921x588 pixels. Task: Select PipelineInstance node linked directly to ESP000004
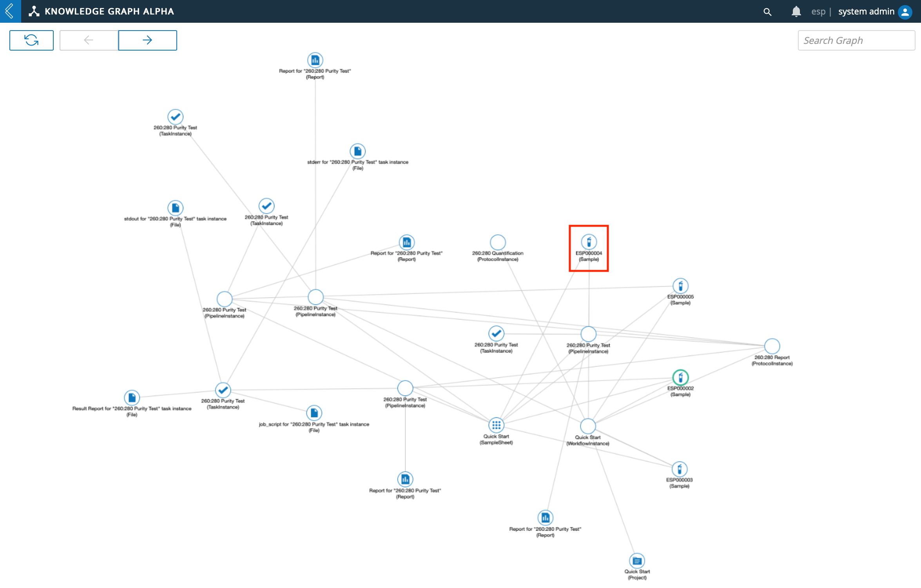(588, 334)
